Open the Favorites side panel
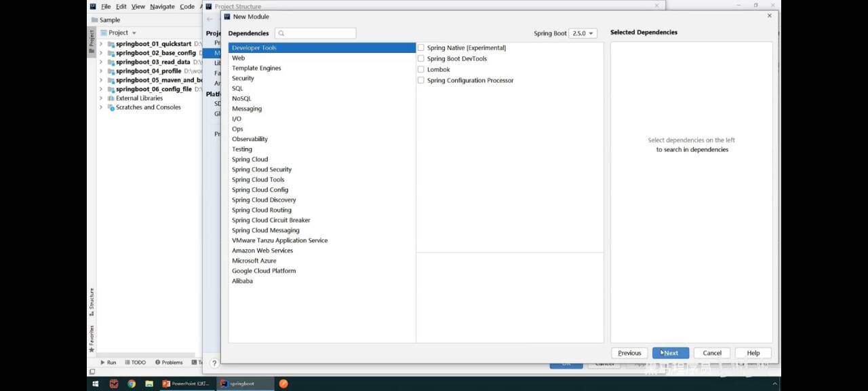Viewport: 868px width, 391px height. coord(92,338)
